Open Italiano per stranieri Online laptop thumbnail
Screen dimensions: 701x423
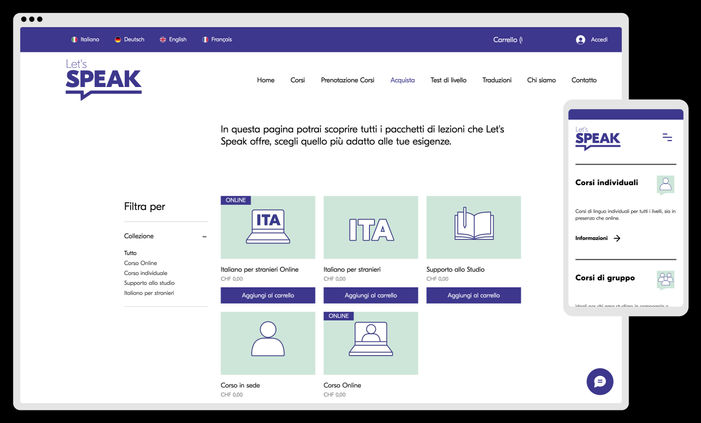[x=268, y=227]
